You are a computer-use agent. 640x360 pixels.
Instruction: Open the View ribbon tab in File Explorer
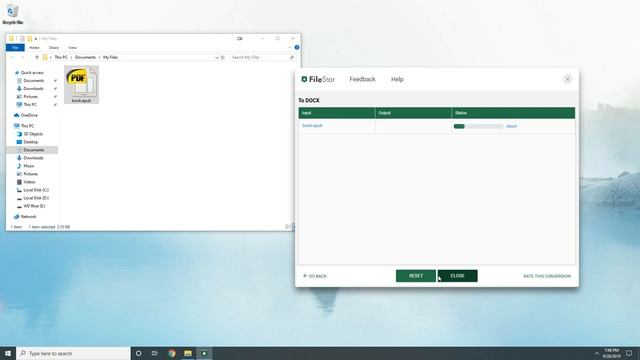point(72,48)
